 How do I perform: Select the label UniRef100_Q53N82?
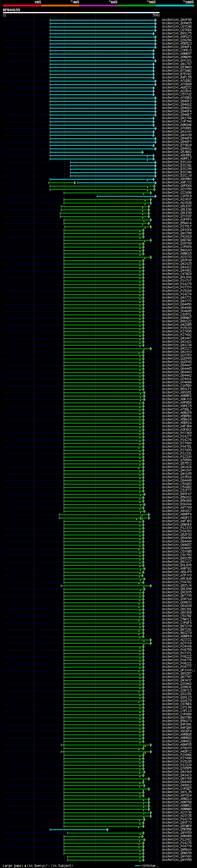[177, 152]
